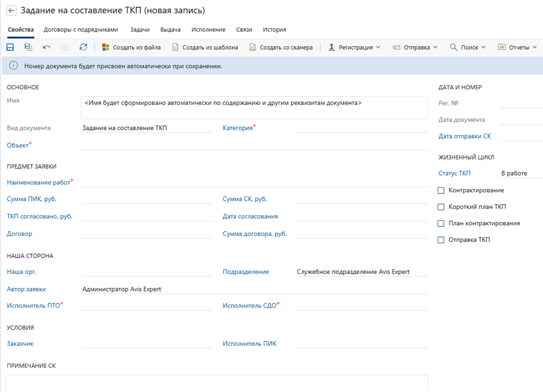Viewport: 543px width, 392px height.
Task: Click the Сумма ПИК, руб. input field
Action: click(x=147, y=199)
